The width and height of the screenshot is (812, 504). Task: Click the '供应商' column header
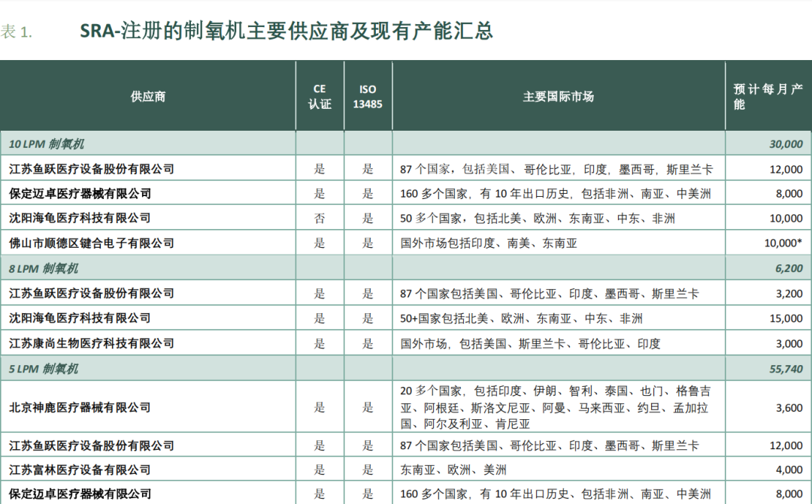click(148, 96)
